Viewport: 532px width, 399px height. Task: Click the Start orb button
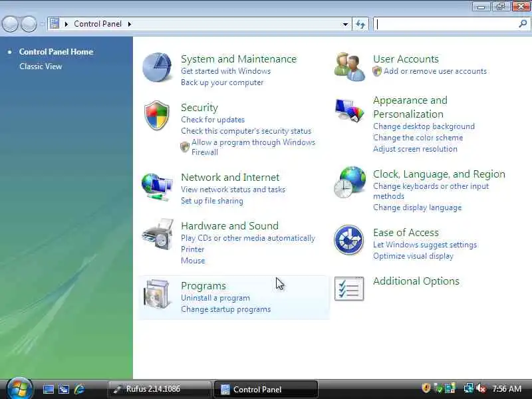pyautogui.click(x=20, y=388)
